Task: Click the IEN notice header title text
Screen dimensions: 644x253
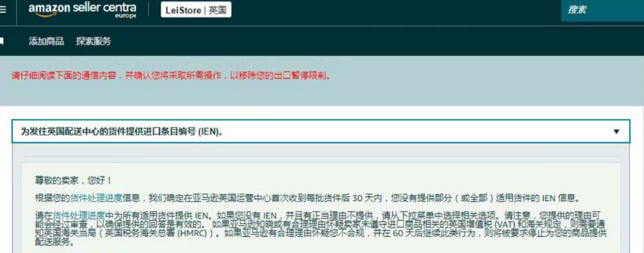Action: (x=122, y=131)
